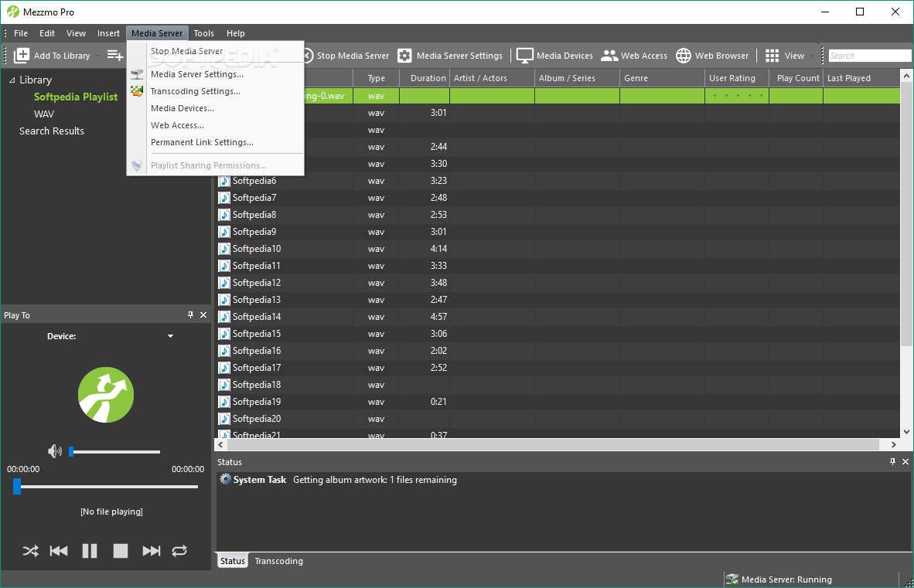This screenshot has height=588, width=914.
Task: Click the Web Access people icon
Action: tap(609, 56)
